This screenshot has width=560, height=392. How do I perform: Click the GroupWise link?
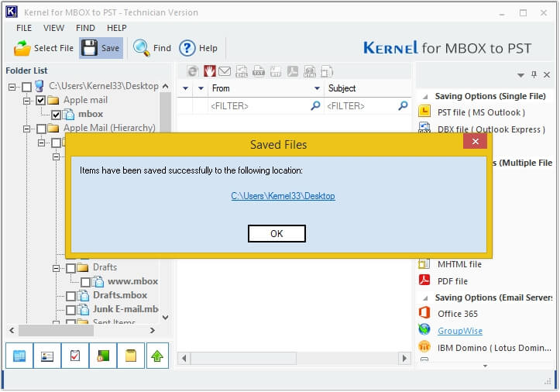click(460, 331)
